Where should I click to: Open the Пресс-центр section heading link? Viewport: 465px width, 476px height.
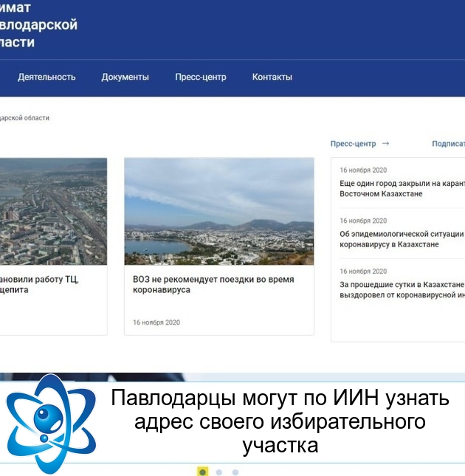[353, 144]
